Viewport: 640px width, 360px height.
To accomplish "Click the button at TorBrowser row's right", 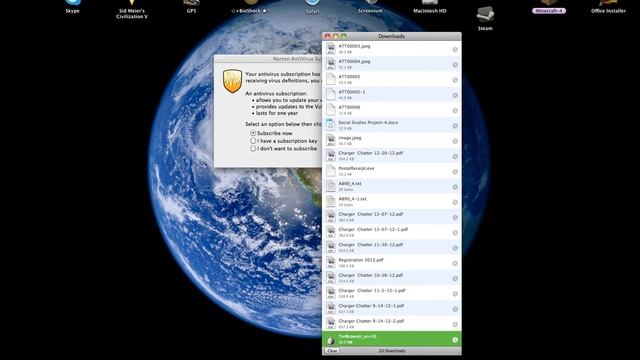I will pyautogui.click(x=455, y=340).
